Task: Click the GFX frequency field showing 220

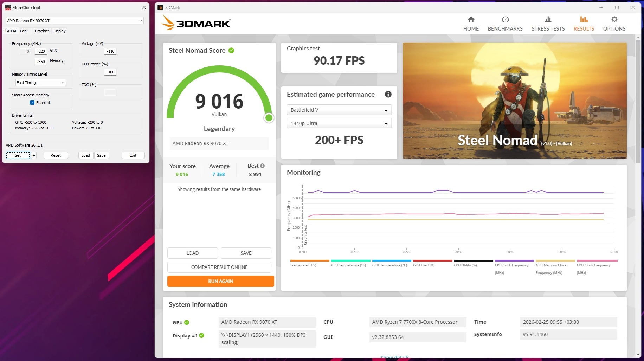Action: [41, 51]
